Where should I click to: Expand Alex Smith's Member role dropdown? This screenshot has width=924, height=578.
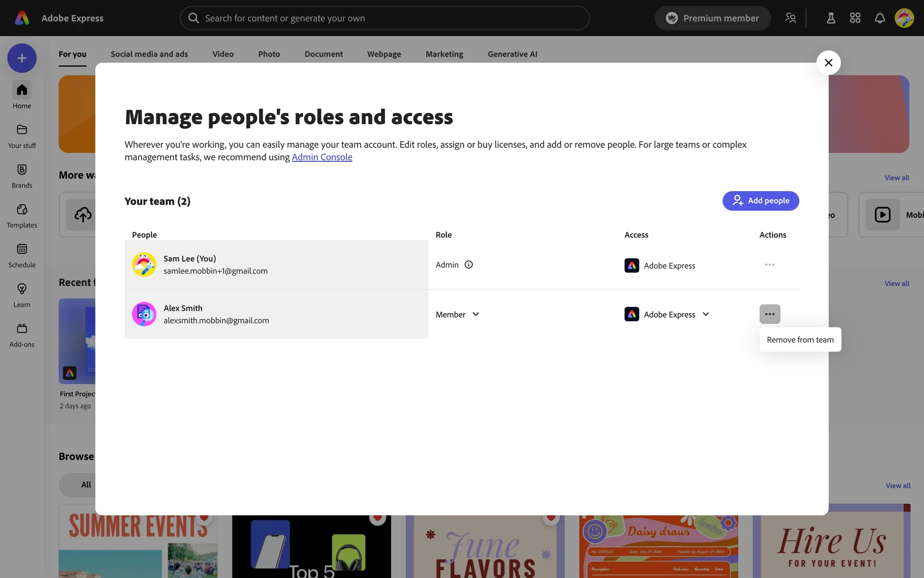click(x=457, y=315)
